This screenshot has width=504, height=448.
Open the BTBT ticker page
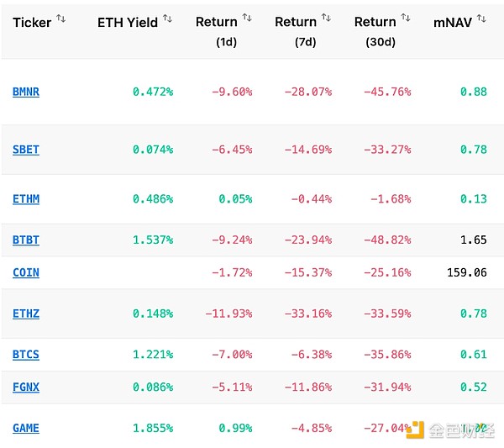(x=26, y=240)
